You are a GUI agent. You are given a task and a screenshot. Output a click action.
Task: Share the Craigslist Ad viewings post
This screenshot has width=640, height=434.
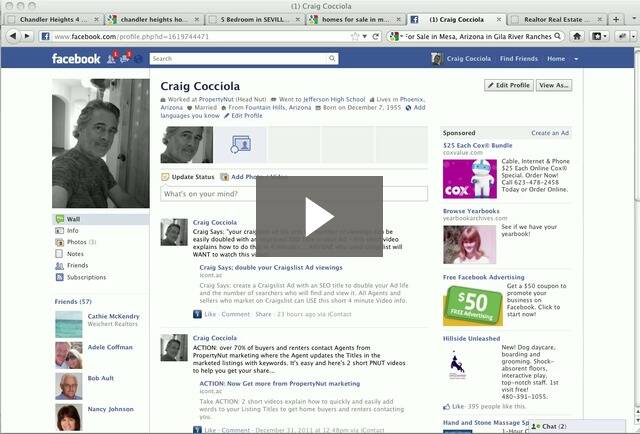pyautogui.click(x=263, y=314)
